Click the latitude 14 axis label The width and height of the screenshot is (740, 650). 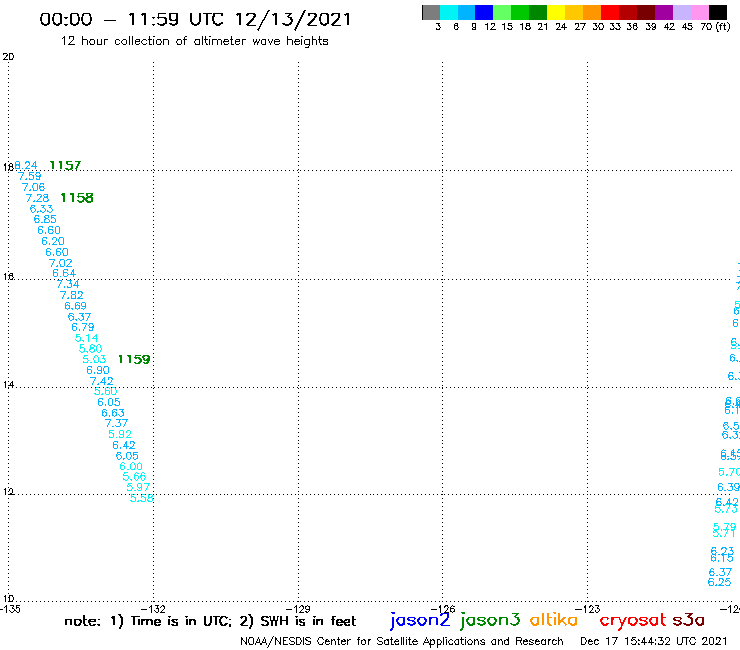[8, 385]
